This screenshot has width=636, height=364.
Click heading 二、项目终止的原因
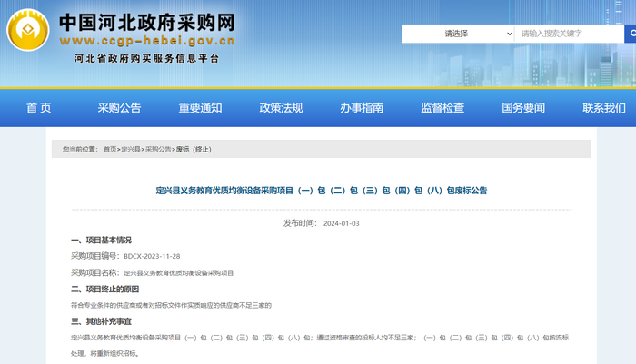point(105,289)
